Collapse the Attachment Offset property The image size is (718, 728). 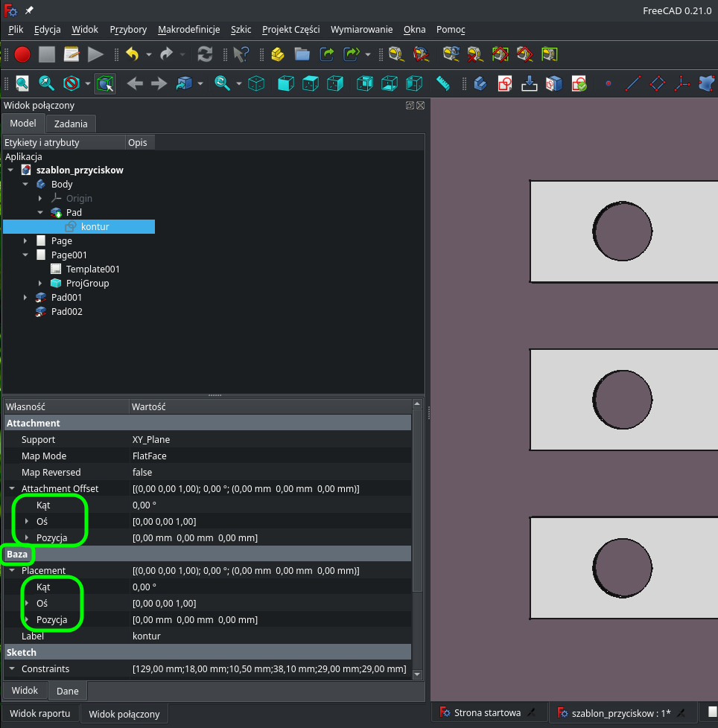(x=10, y=488)
